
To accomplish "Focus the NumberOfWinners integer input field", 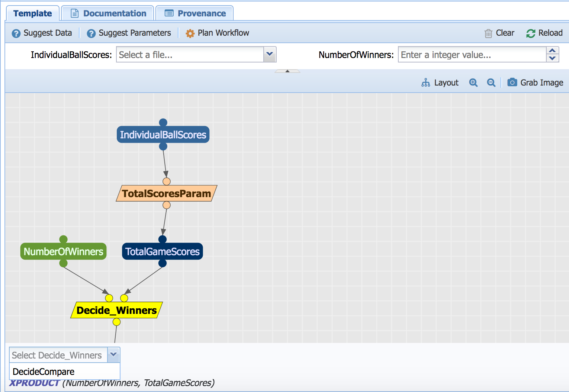I will [472, 55].
